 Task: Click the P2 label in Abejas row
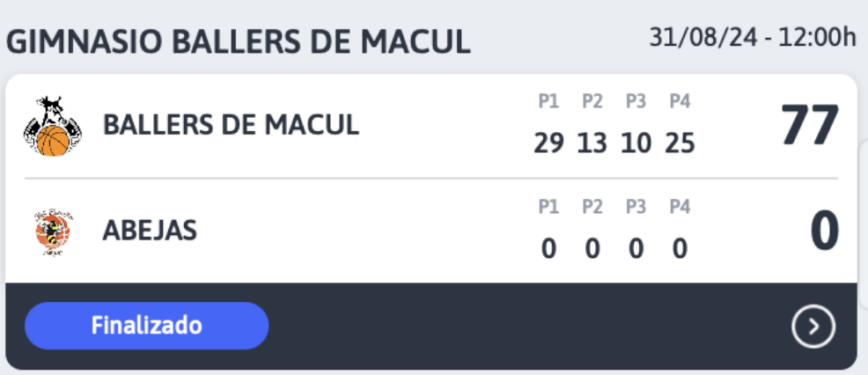pyautogui.click(x=592, y=207)
